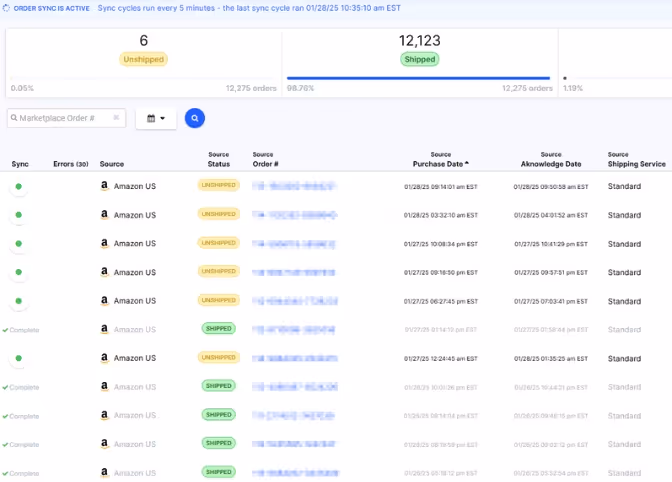Click acknowledge date 01/28/25 09:50:58 am EST
Image resolution: width=672 pixels, height=482 pixels.
pos(551,187)
